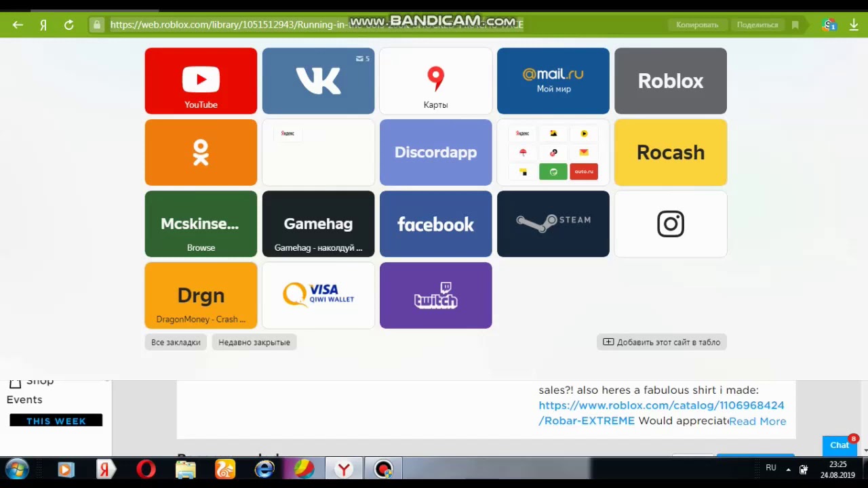Open the orange Odnoklassniki tile

(201, 152)
